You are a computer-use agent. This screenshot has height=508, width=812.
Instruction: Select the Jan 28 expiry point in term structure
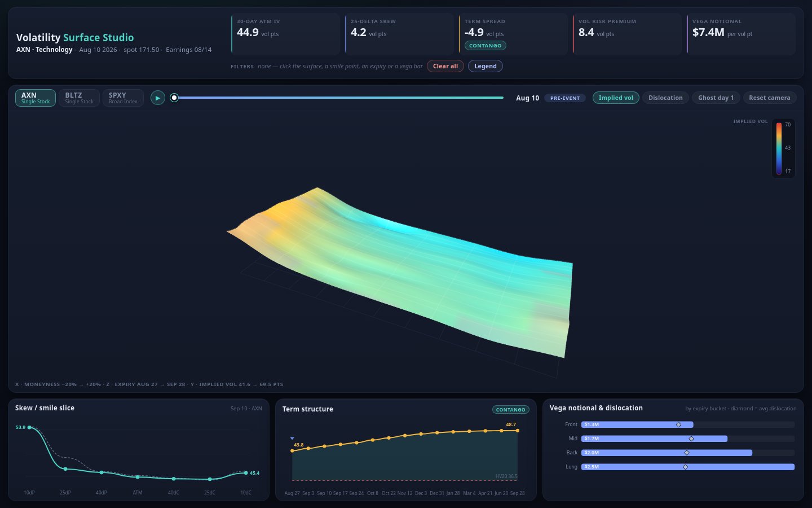[x=453, y=432]
